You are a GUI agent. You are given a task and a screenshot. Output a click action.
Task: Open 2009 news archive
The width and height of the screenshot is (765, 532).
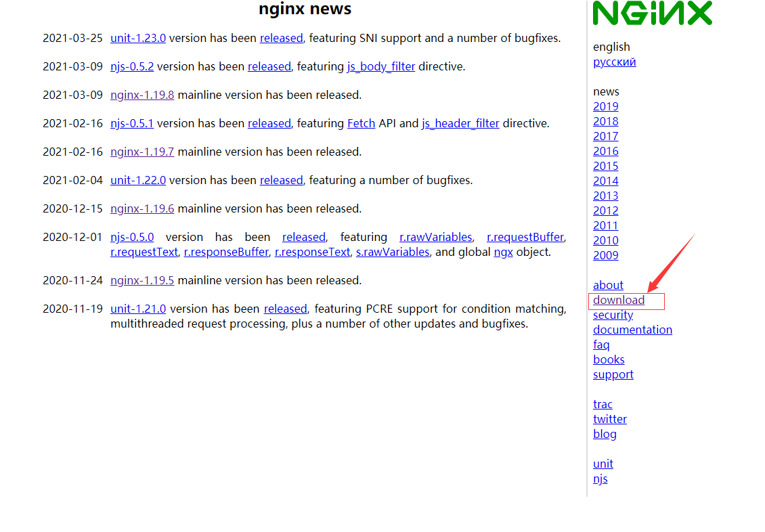pyautogui.click(x=605, y=255)
